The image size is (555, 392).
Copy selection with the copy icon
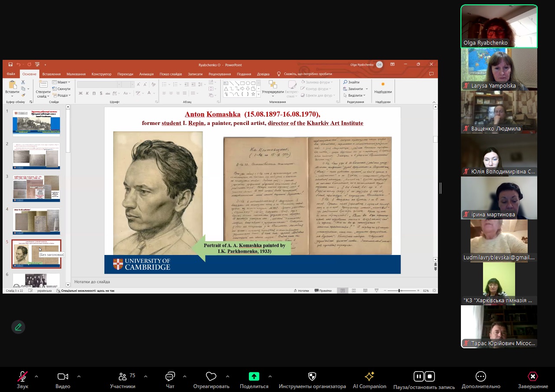(23, 88)
